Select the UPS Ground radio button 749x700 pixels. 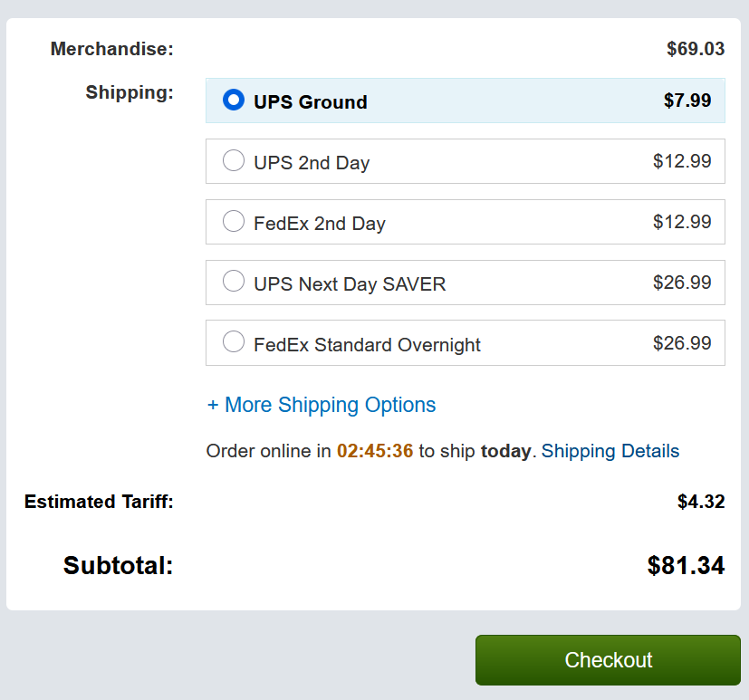[234, 101]
